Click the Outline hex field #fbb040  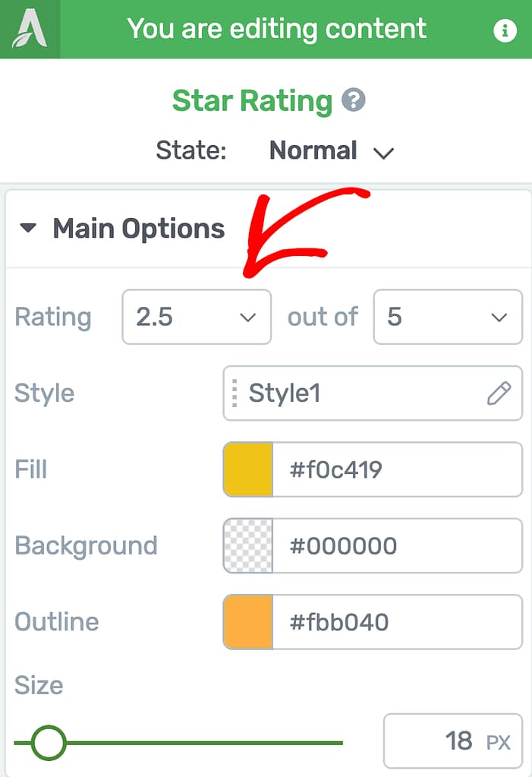(x=395, y=622)
